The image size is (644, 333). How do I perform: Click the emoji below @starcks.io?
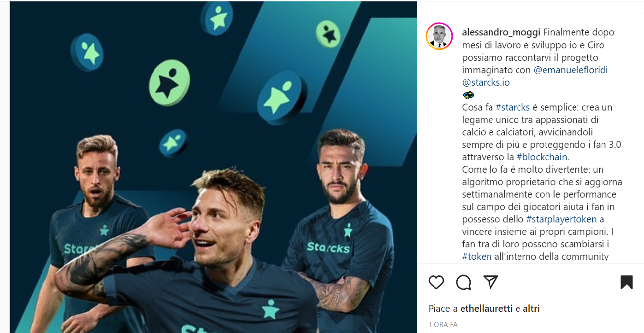click(x=468, y=95)
